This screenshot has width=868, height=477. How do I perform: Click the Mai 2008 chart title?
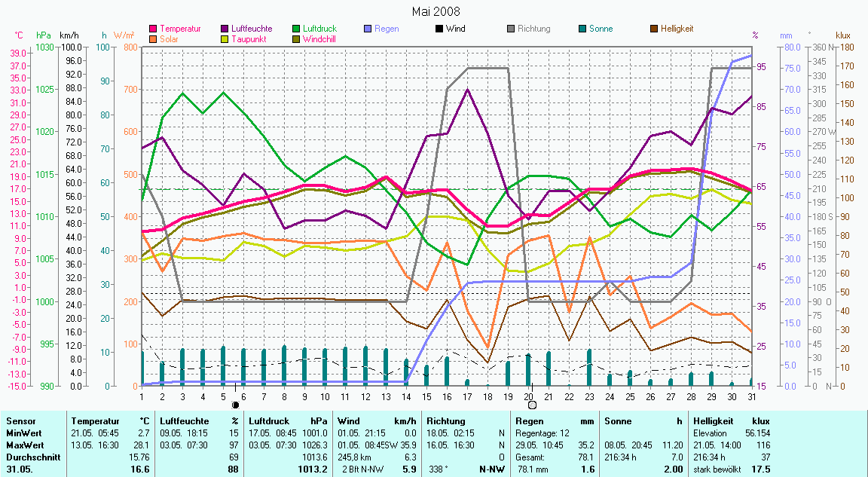pos(436,11)
